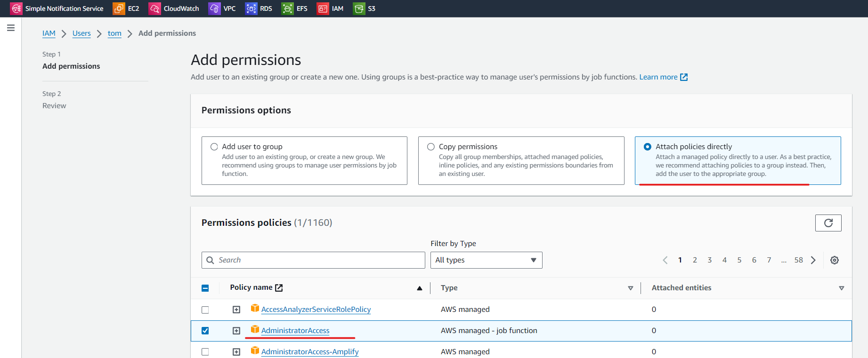Select Copy permissions option

pos(431,147)
